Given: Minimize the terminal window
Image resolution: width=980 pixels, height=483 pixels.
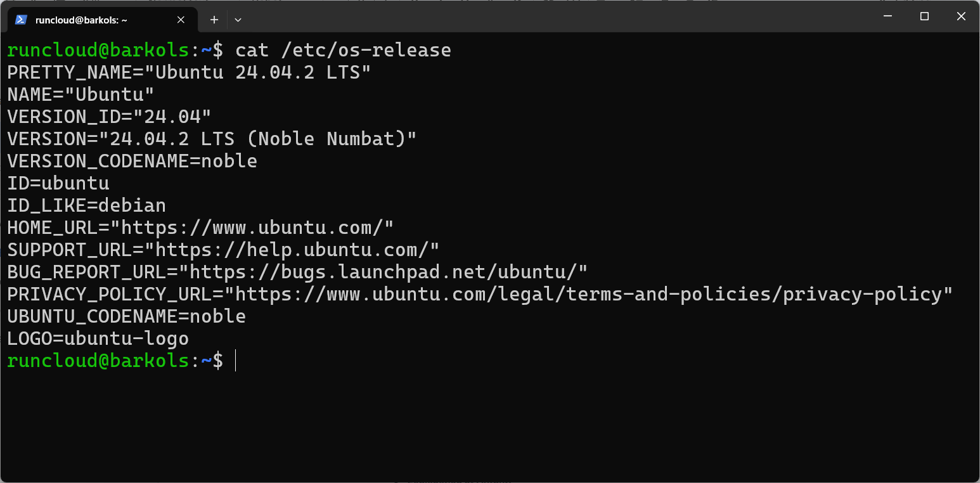Looking at the screenshot, I should click(887, 17).
